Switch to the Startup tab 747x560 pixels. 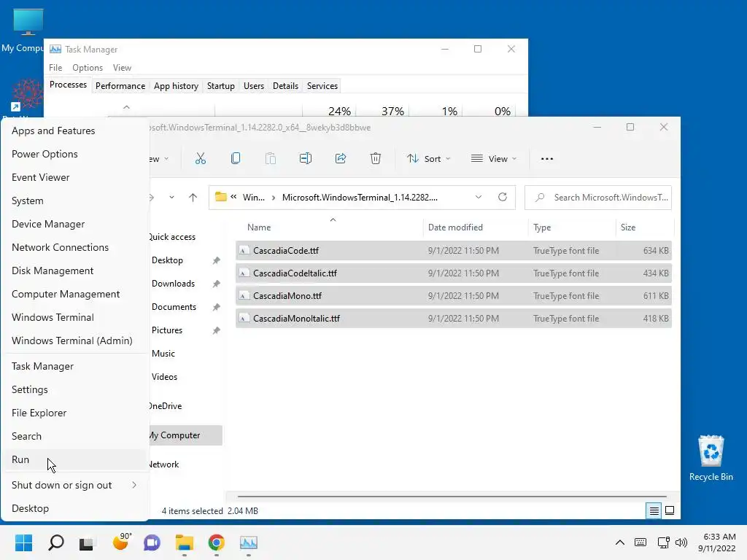220,86
